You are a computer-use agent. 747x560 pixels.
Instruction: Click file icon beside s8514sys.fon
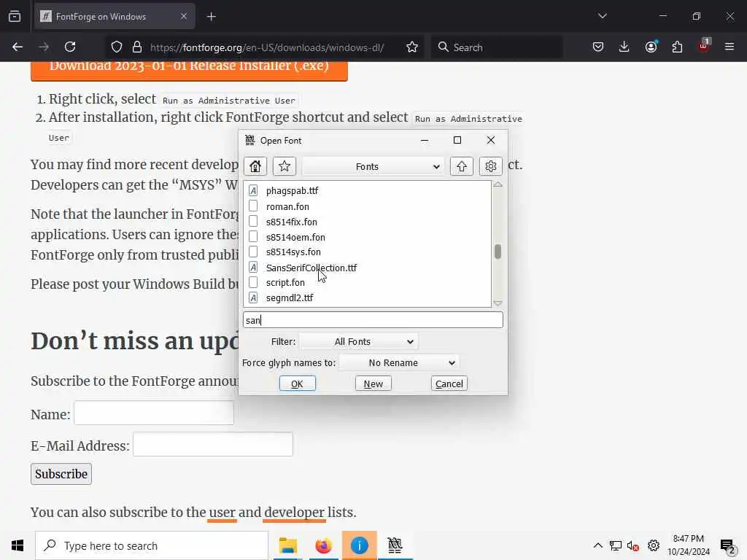pos(253,252)
